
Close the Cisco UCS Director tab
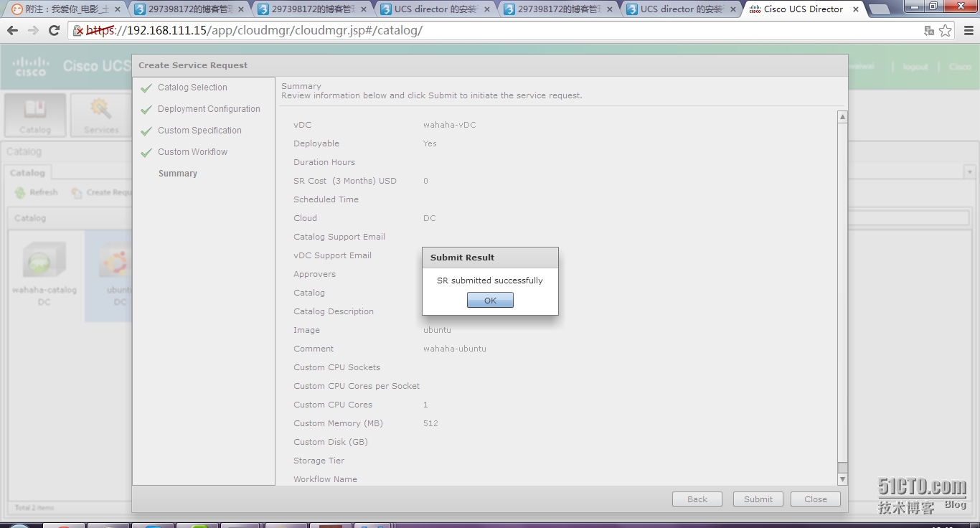856,9
